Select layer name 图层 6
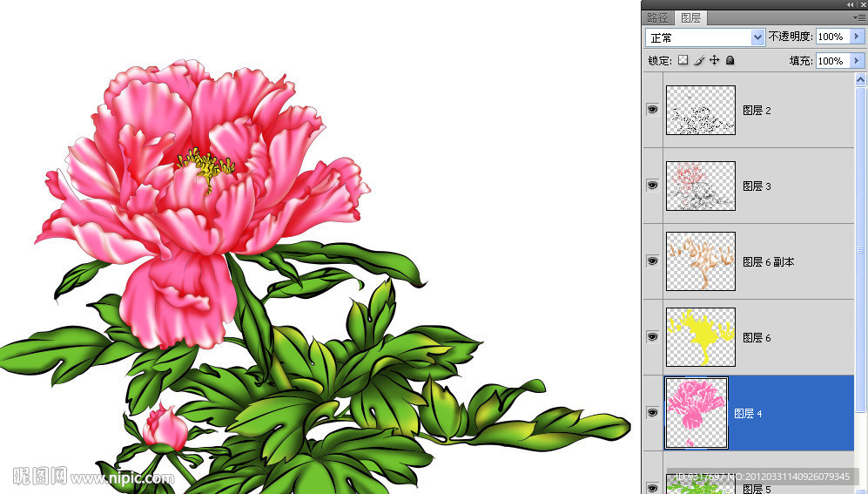The width and height of the screenshot is (868, 494). pyautogui.click(x=757, y=338)
